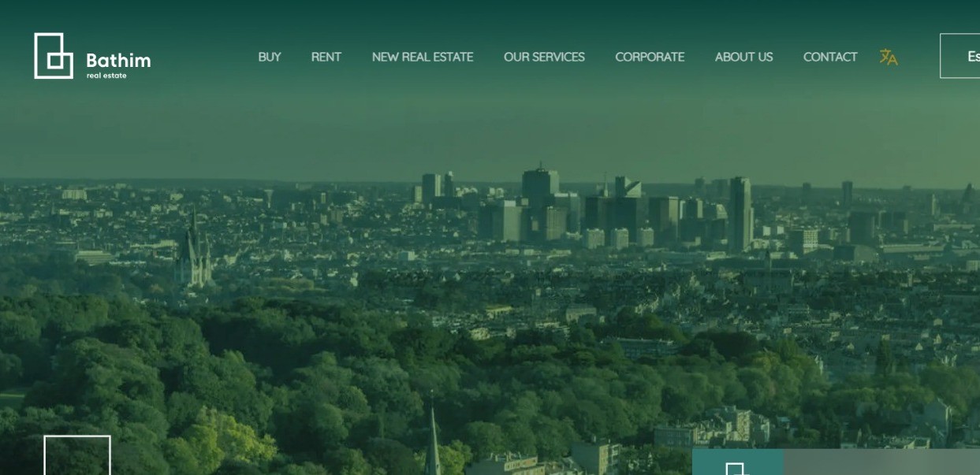
Task: Go to NEW REAL ESTATE section
Action: click(x=423, y=57)
